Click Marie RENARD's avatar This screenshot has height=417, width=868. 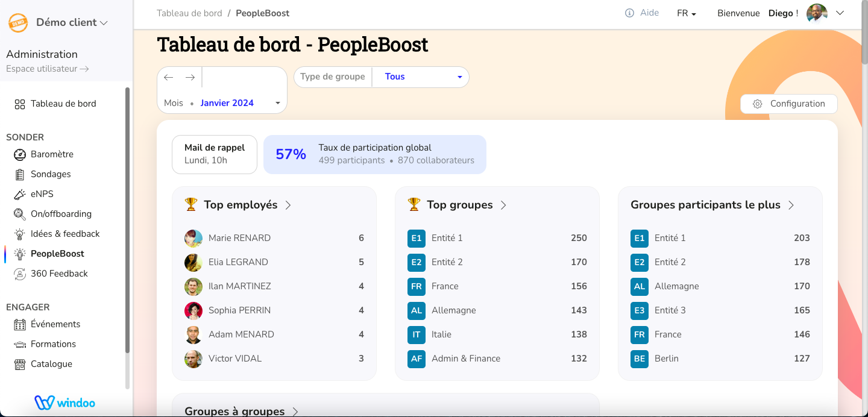point(193,238)
